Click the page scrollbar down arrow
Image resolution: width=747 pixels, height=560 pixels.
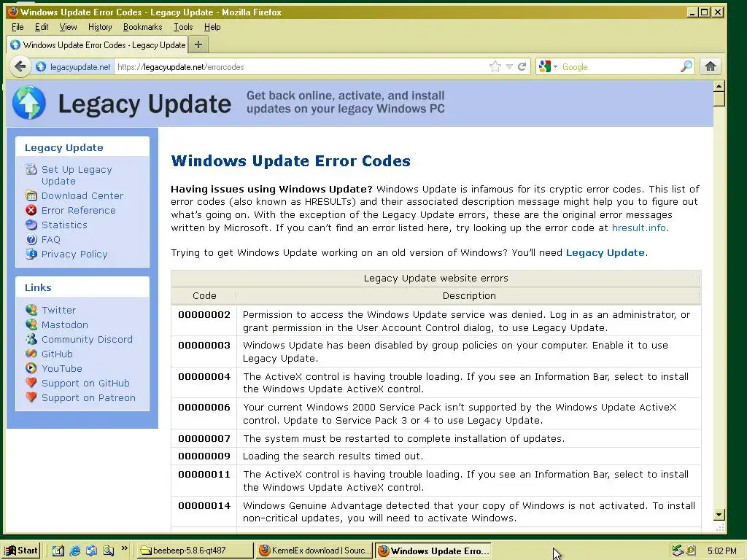tap(719, 515)
